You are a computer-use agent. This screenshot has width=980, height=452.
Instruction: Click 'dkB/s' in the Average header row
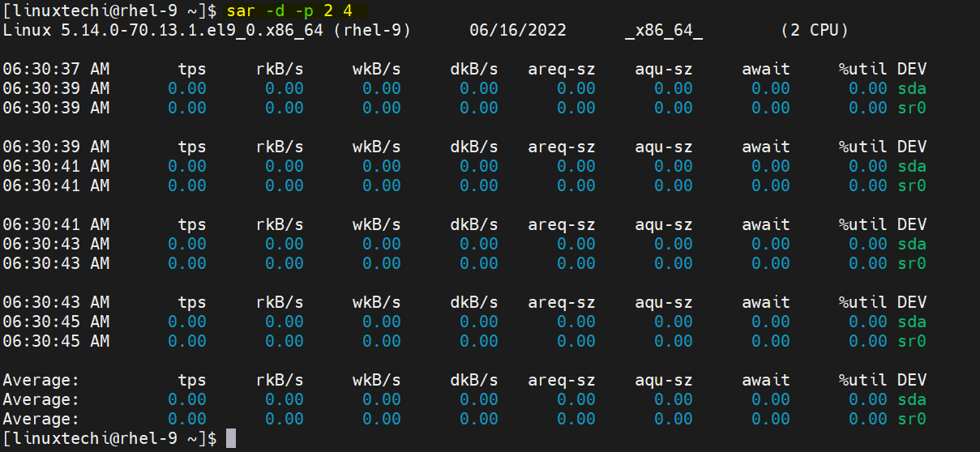point(474,380)
